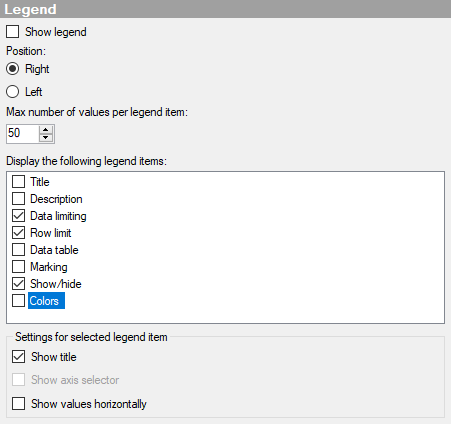Select the Marking list entry text
The height and width of the screenshot is (424, 451).
point(49,267)
